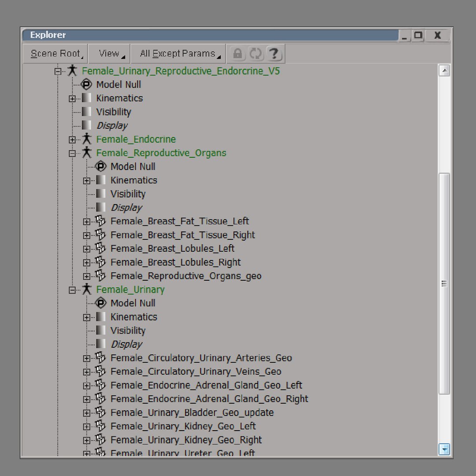
Task: Expand the Female_Endocrine model
Action: pyautogui.click(x=72, y=140)
